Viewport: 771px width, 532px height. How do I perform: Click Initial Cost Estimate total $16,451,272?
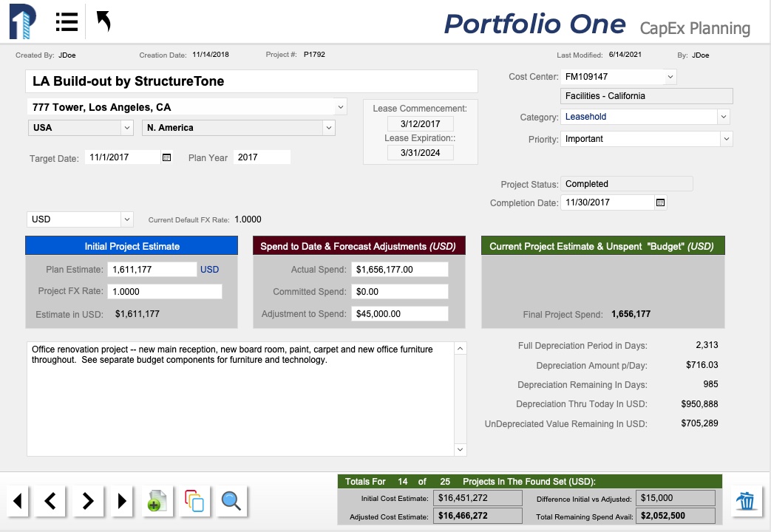[x=478, y=498]
